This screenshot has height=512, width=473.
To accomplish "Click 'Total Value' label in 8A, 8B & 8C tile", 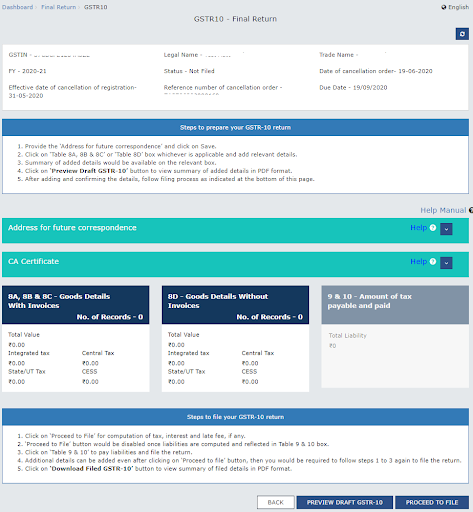I will tap(24, 335).
